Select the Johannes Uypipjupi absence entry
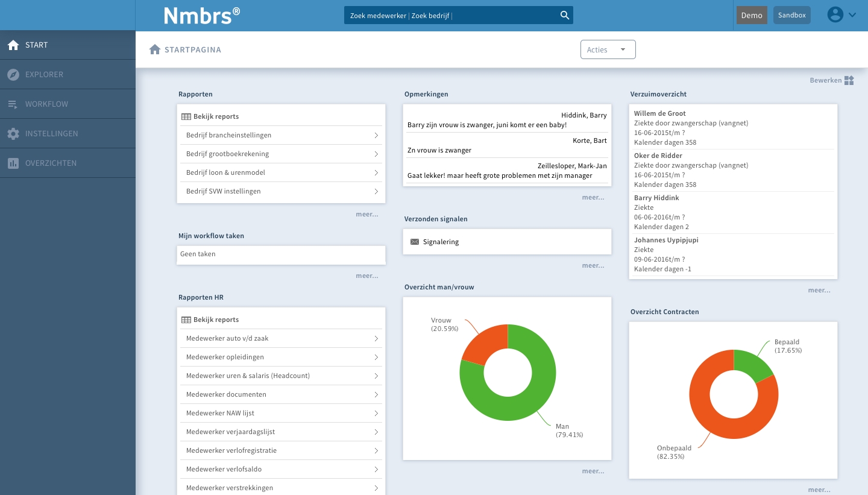This screenshot has width=868, height=495. pos(733,254)
